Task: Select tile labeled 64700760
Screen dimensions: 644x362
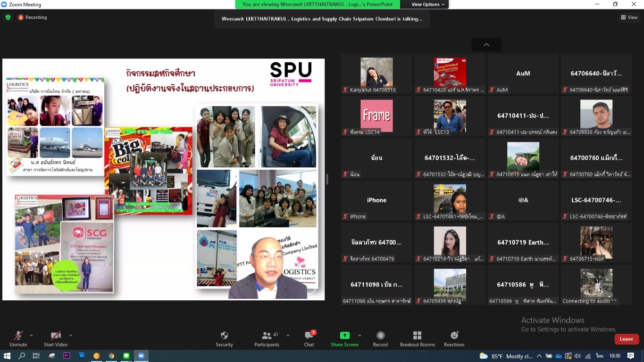Action: coord(596,158)
